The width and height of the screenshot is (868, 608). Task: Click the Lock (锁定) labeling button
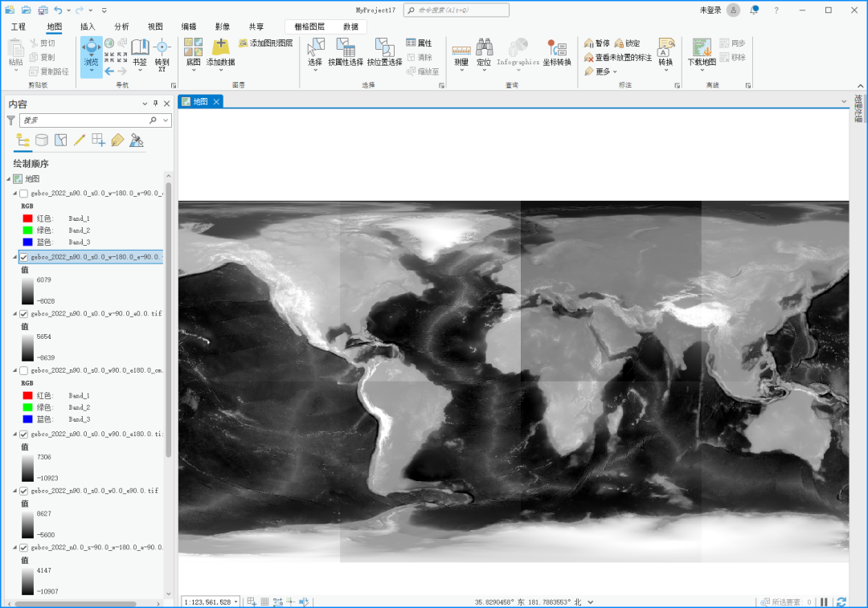pyautogui.click(x=627, y=43)
